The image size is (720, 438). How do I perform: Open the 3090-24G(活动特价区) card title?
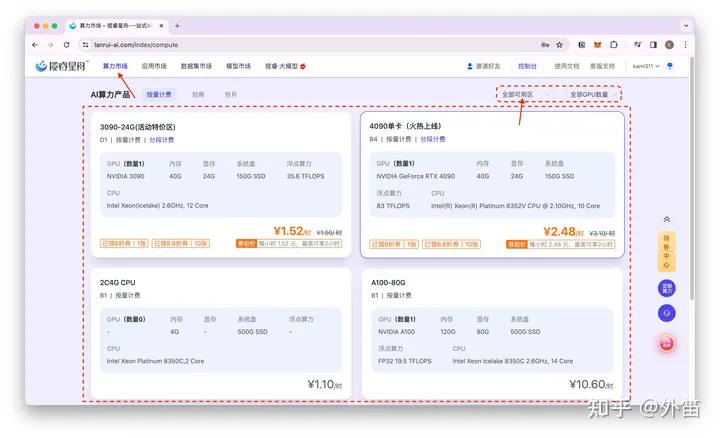tap(137, 127)
